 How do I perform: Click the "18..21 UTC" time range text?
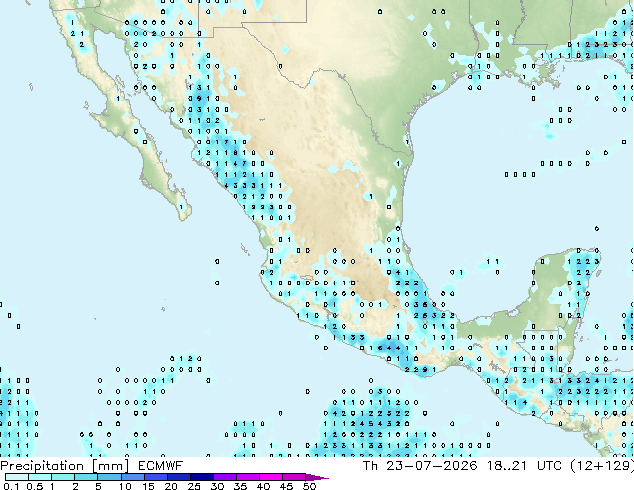pyautogui.click(x=524, y=466)
